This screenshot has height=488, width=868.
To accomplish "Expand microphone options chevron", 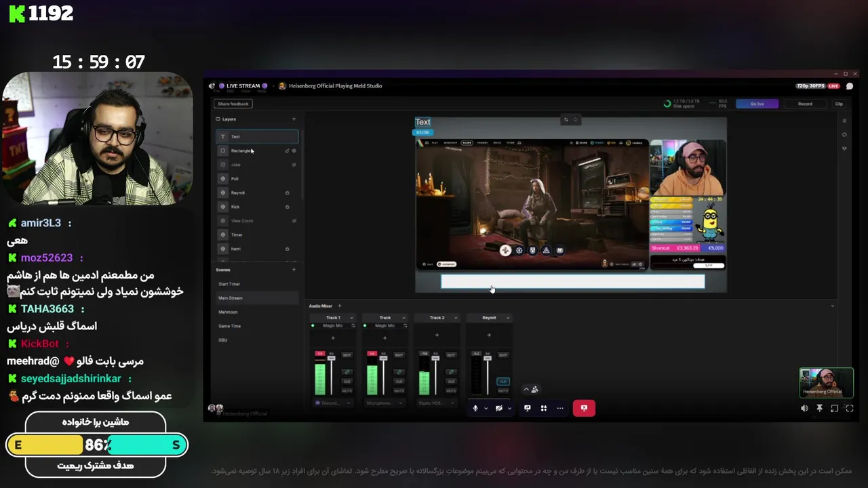I will [486, 409].
